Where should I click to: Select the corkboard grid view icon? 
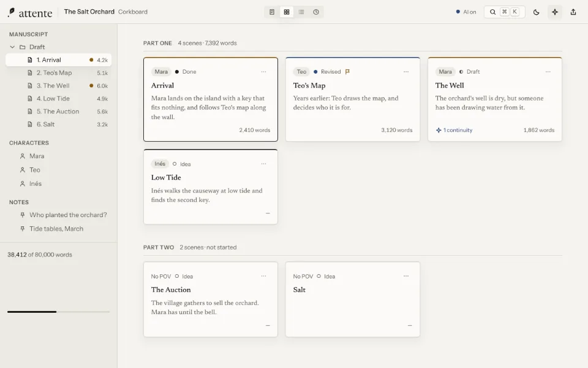pyautogui.click(x=287, y=12)
